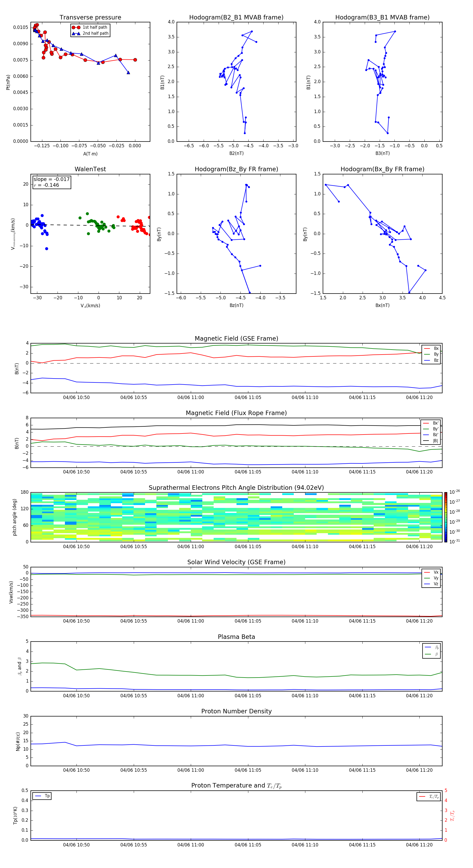
Task: Click the 'WalenTest' plot title
Action: 90,169
